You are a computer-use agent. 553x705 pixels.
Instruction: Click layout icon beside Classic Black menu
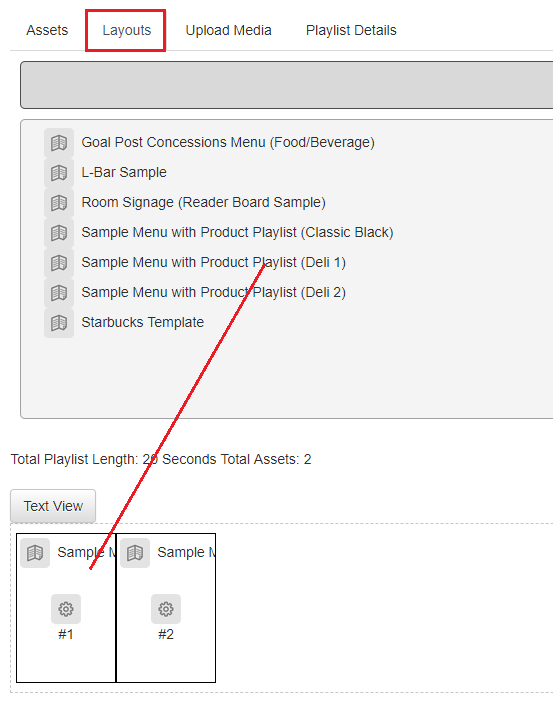pos(59,233)
